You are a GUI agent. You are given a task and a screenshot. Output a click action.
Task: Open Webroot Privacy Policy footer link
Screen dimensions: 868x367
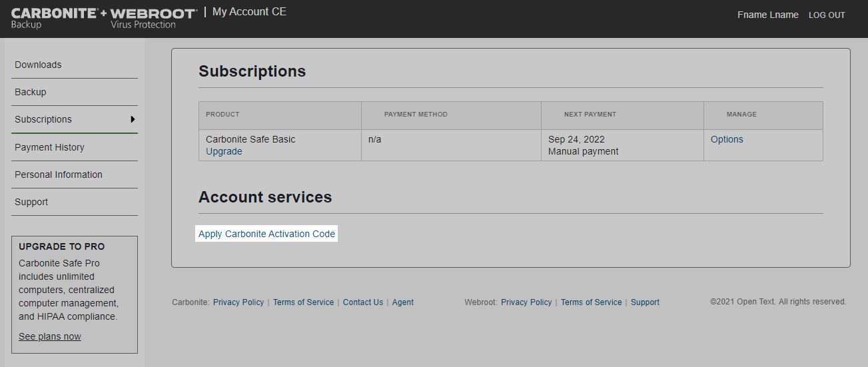526,302
